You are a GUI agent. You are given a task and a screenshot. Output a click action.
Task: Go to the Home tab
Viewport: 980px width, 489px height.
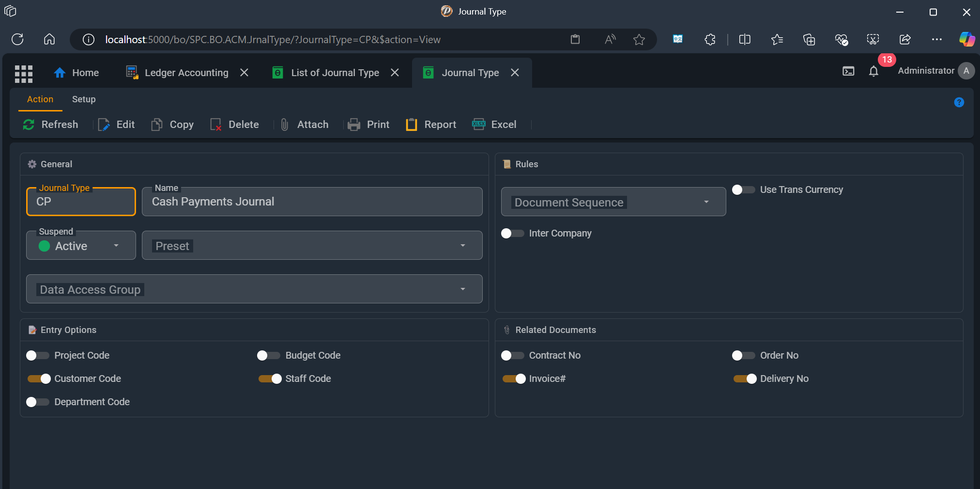(76, 73)
